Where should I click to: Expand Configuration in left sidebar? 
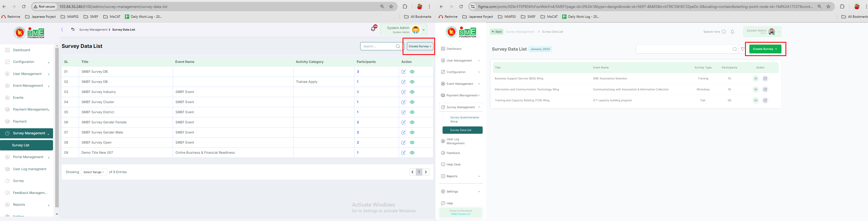(49, 62)
